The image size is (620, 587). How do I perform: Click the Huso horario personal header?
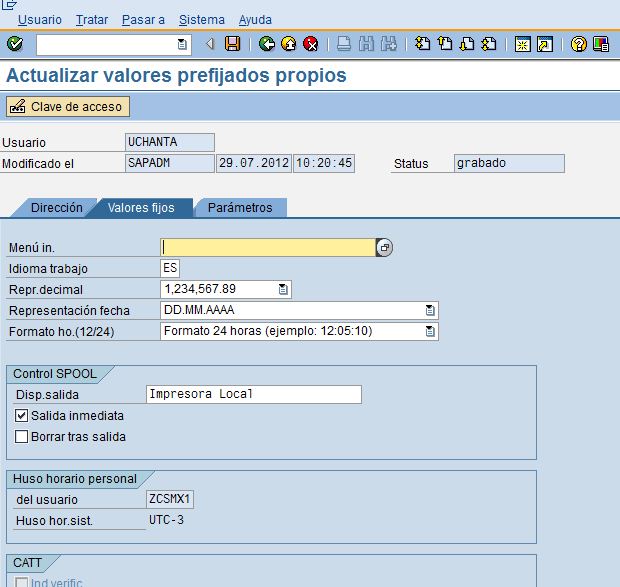click(75, 479)
